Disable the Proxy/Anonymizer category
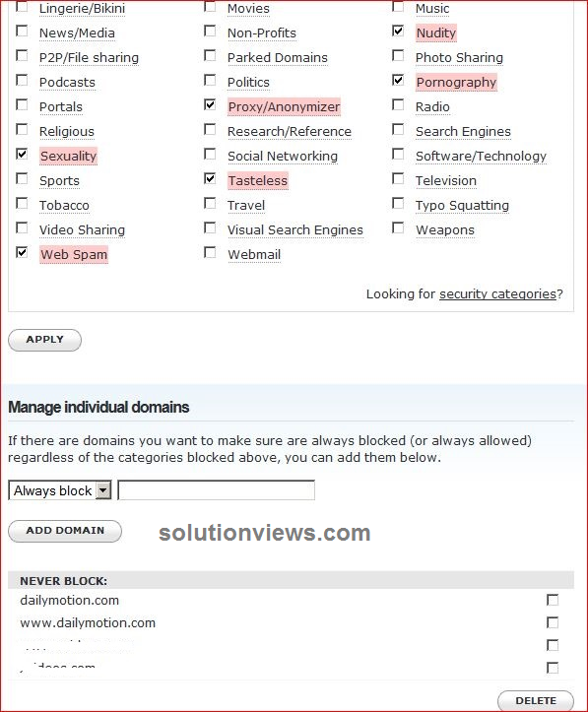Viewport: 588px width, 712px height. click(x=210, y=104)
